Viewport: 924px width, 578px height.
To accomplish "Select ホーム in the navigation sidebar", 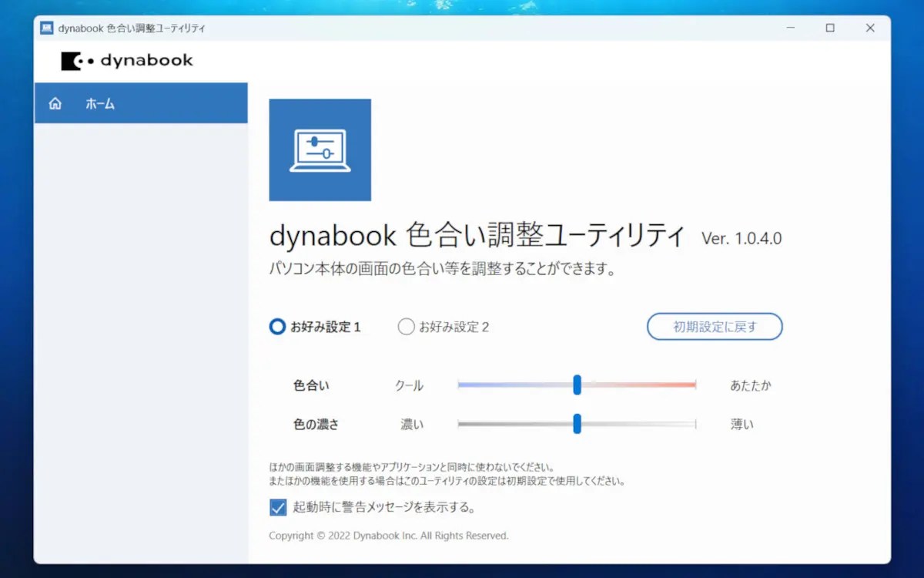I will (99, 102).
